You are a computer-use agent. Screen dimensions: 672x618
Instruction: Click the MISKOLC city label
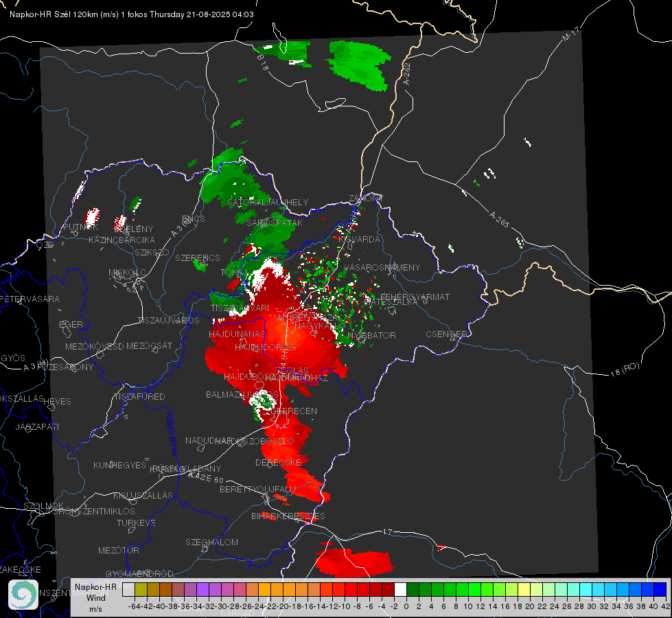point(127,273)
